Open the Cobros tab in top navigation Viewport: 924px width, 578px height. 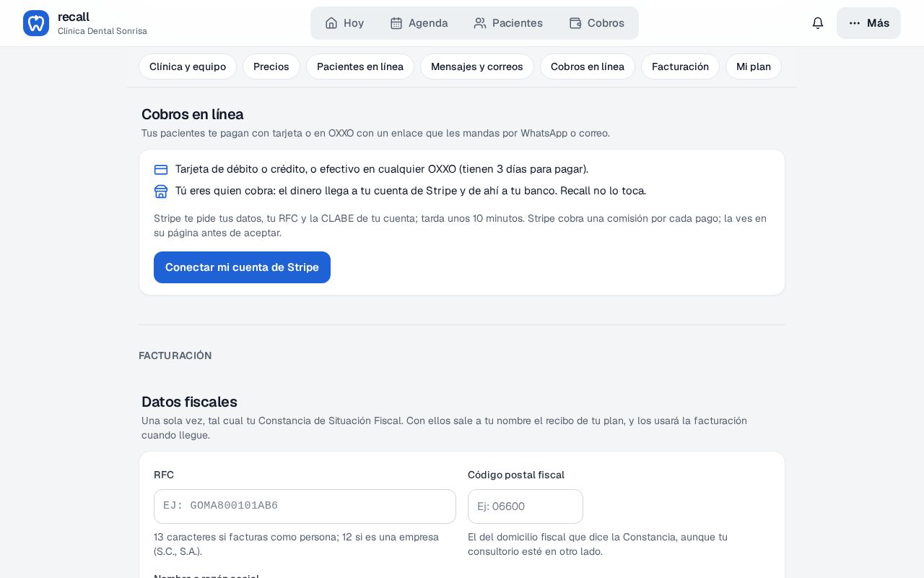597,23
